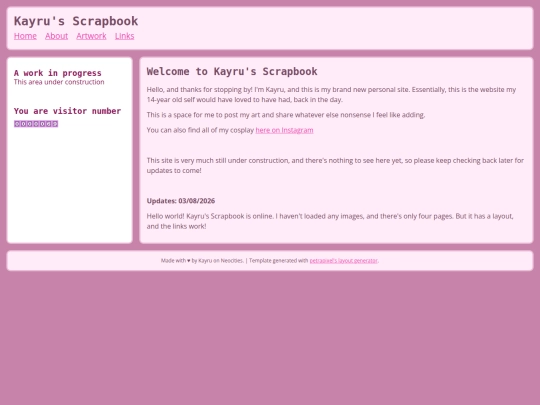The image size is (540, 405).
Task: Follow the 'here on Instagram' link
Action: [x=284, y=130]
